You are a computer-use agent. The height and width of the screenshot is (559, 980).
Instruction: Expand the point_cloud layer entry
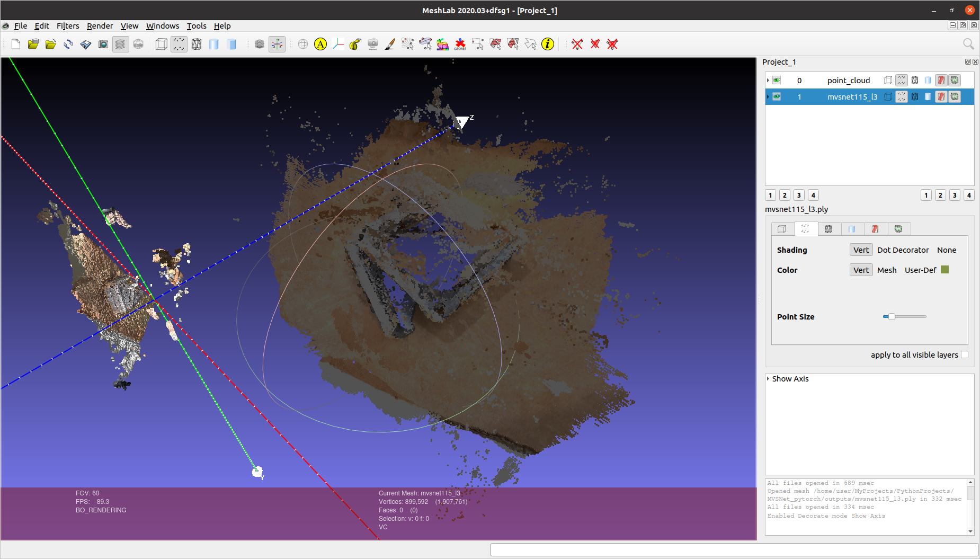[768, 80]
